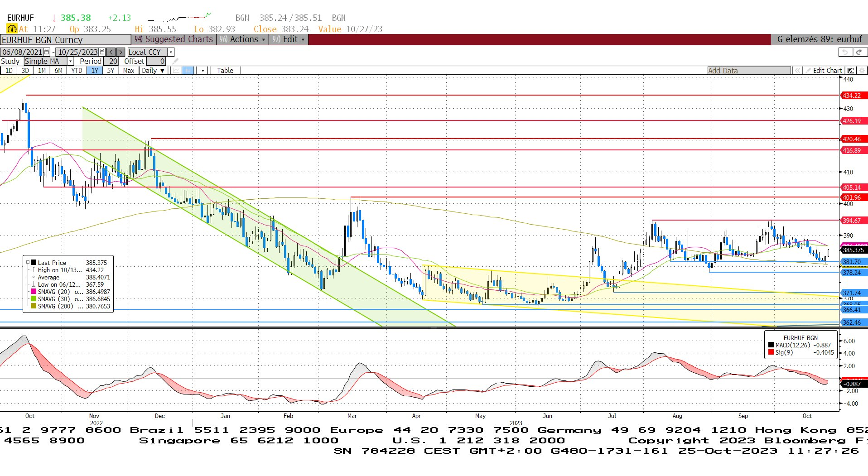868x476 pixels.
Task: Open the start date calendar picker
Action: (x=46, y=52)
